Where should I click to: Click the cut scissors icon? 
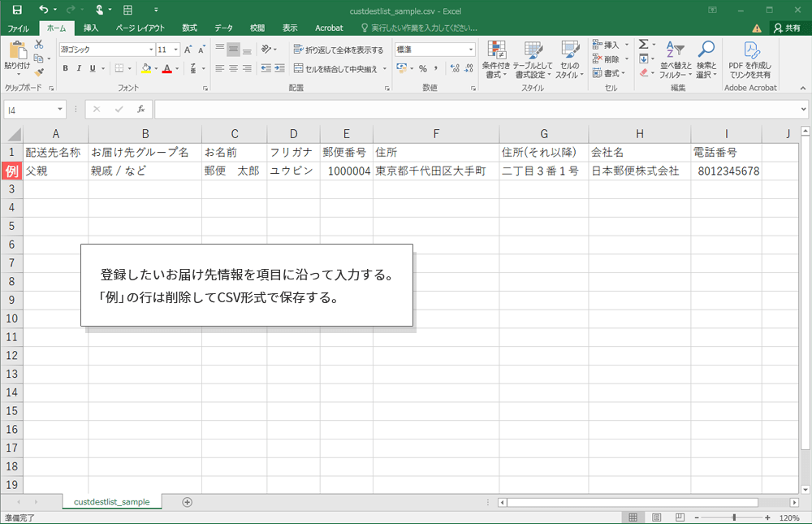click(37, 45)
